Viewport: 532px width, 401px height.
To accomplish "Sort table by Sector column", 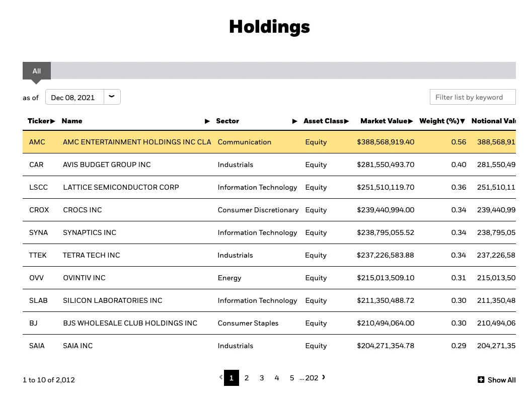I will click(x=227, y=121).
